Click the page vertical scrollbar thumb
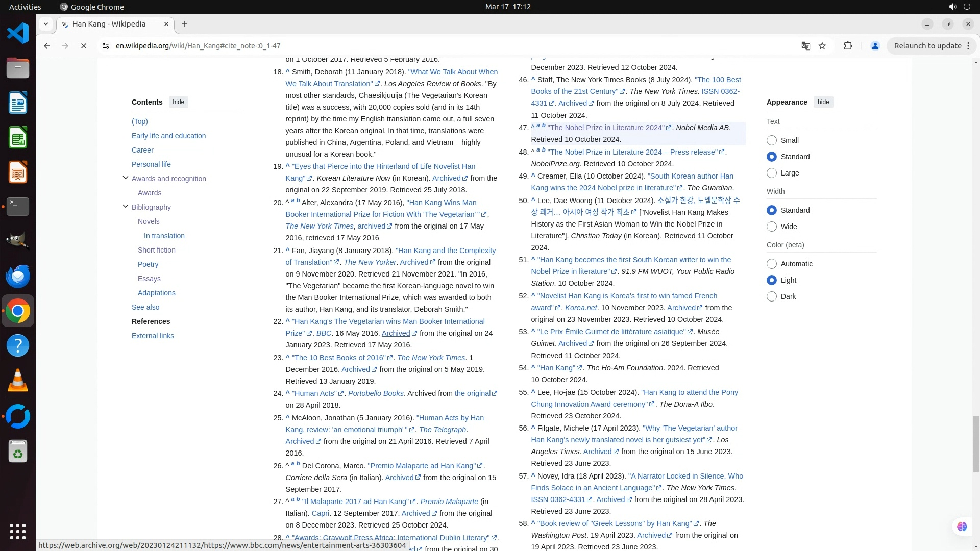Image resolution: width=980 pixels, height=551 pixels. point(975,444)
